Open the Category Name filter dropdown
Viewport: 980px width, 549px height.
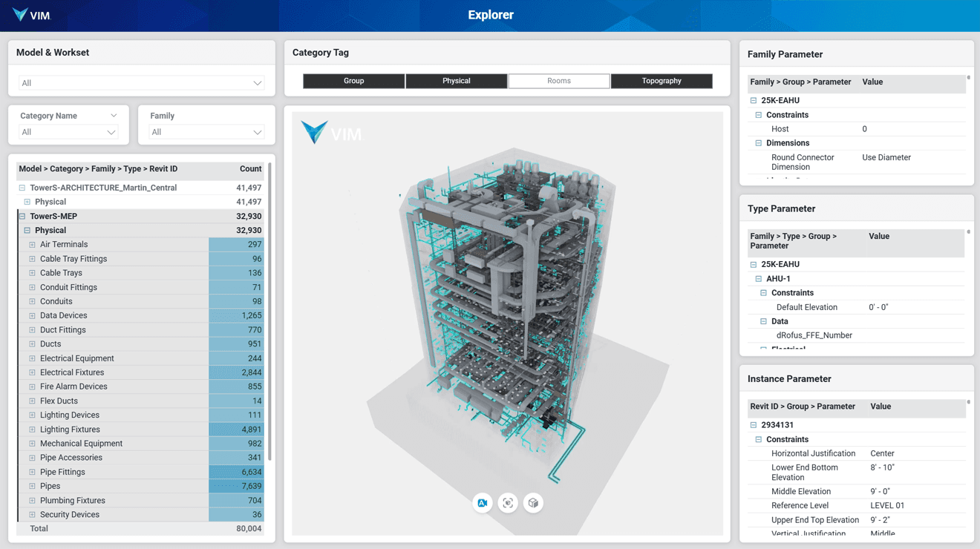68,132
